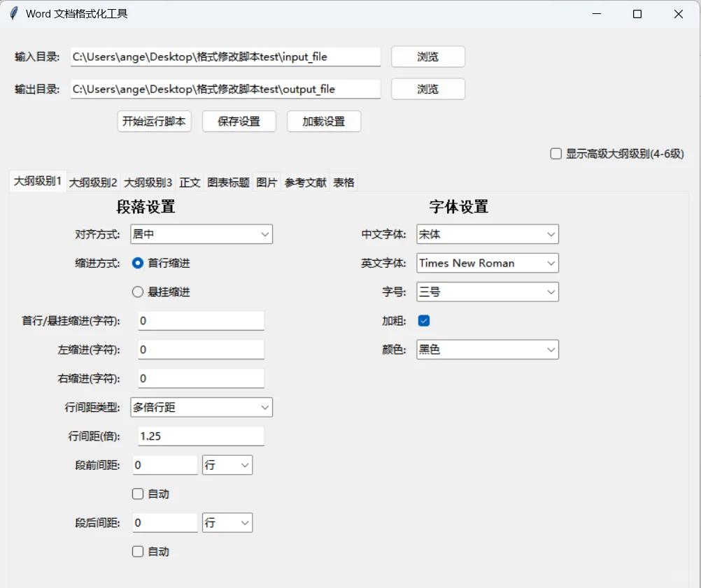Screen dimensions: 701x588
Task: Click the Python feather icon in the title bar
Action: pyautogui.click(x=13, y=13)
